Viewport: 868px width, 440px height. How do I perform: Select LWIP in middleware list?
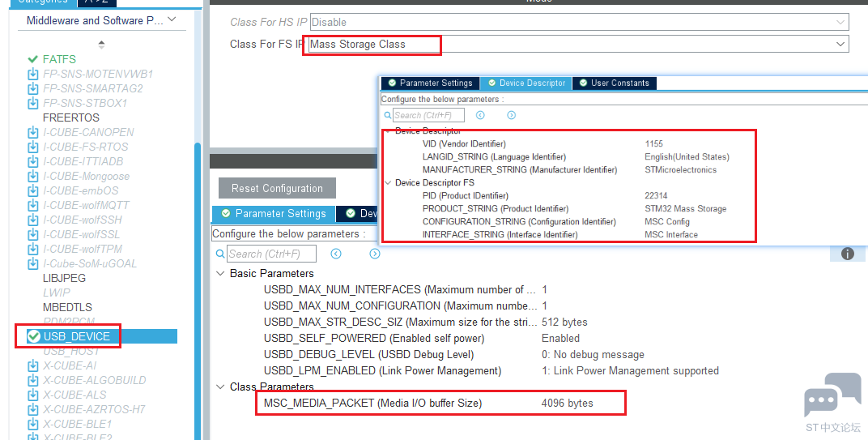coord(57,293)
